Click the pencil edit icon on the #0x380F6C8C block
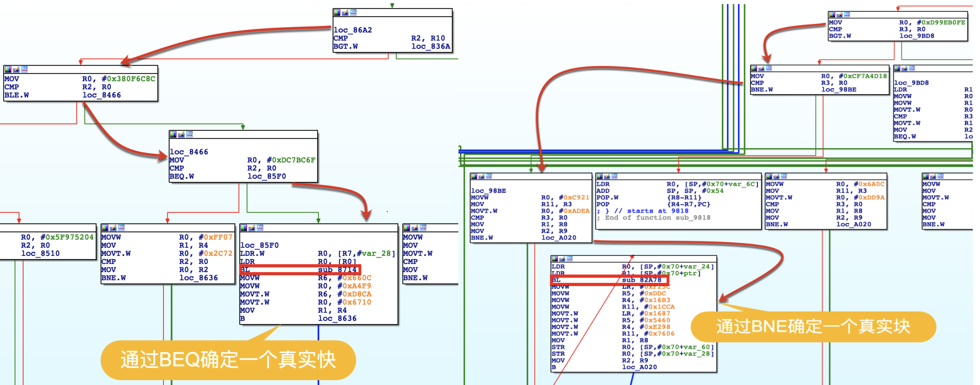The width and height of the screenshot is (980, 385). coord(16,69)
